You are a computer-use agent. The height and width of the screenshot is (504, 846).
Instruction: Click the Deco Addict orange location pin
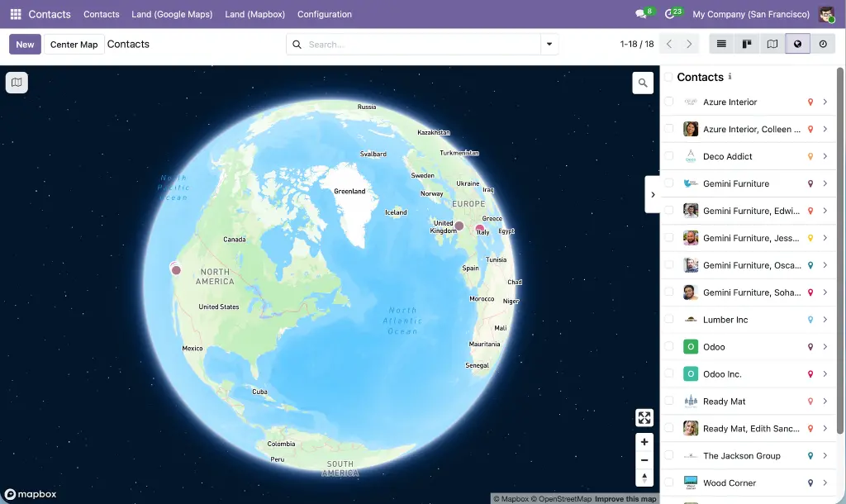point(810,156)
